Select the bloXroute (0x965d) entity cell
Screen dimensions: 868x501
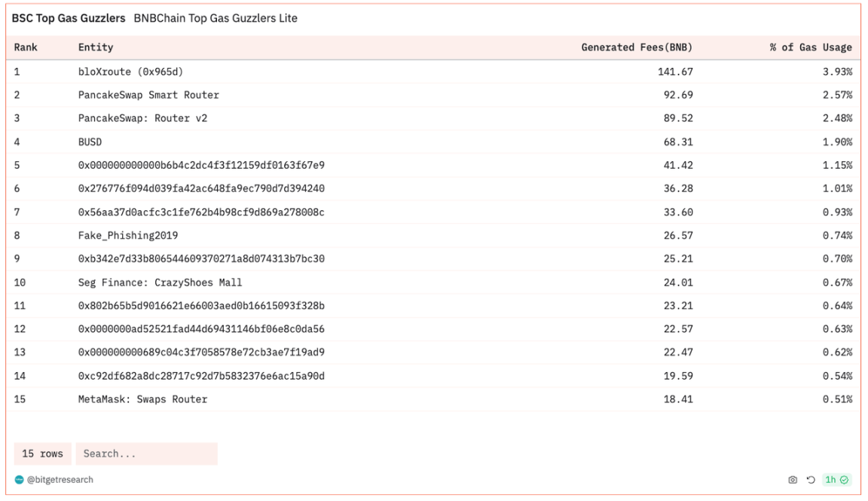pyautogui.click(x=130, y=72)
